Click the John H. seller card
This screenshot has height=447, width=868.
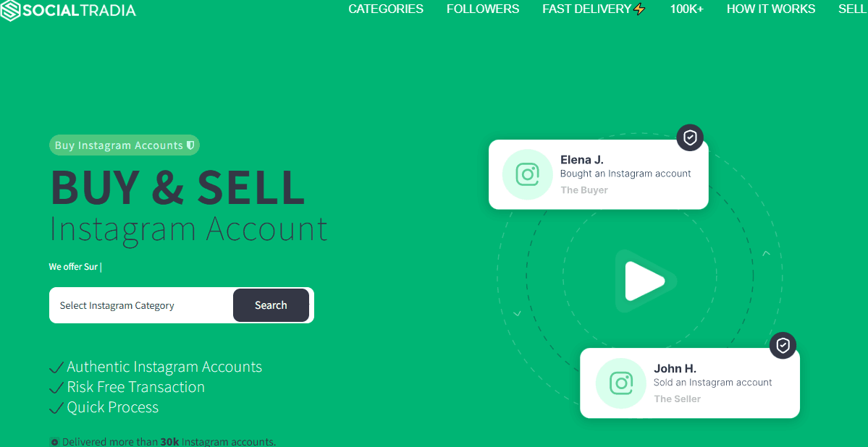coord(690,383)
